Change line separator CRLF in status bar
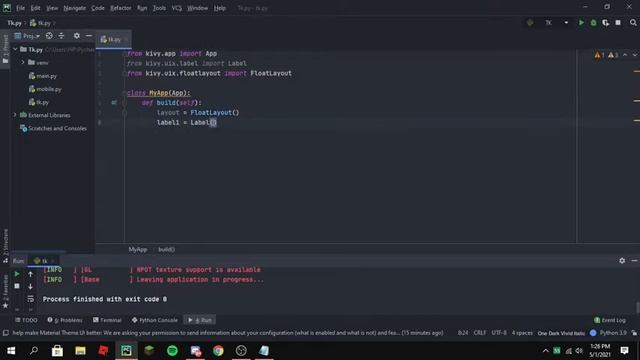 click(480, 333)
